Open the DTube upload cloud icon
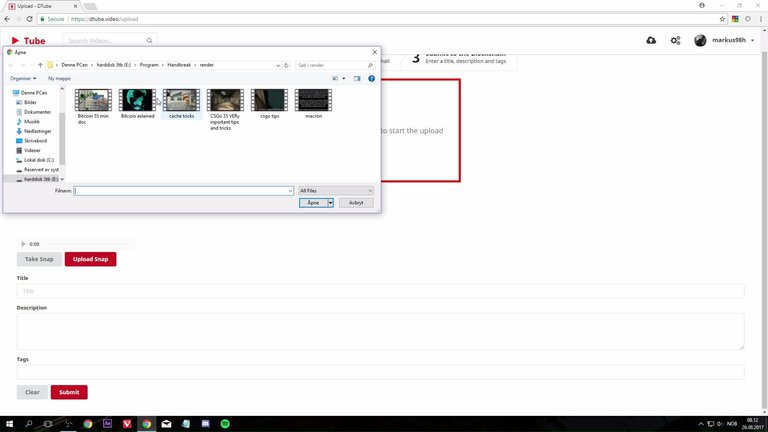 651,40
